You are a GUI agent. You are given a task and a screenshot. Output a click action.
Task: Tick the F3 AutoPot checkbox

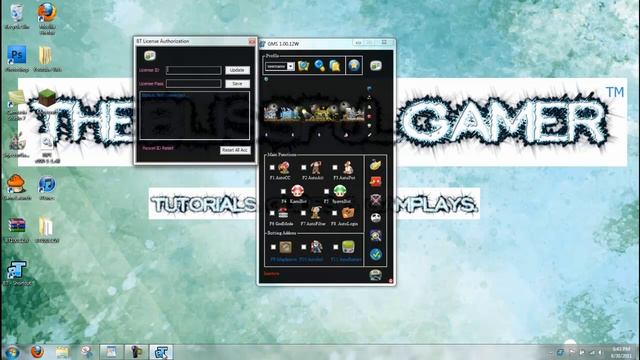pos(335,167)
